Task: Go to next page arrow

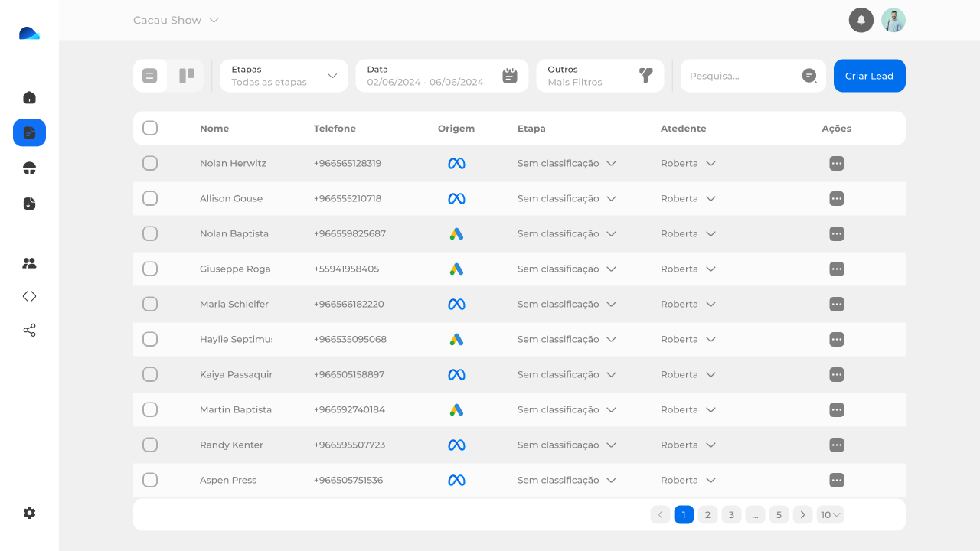Action: [802, 515]
